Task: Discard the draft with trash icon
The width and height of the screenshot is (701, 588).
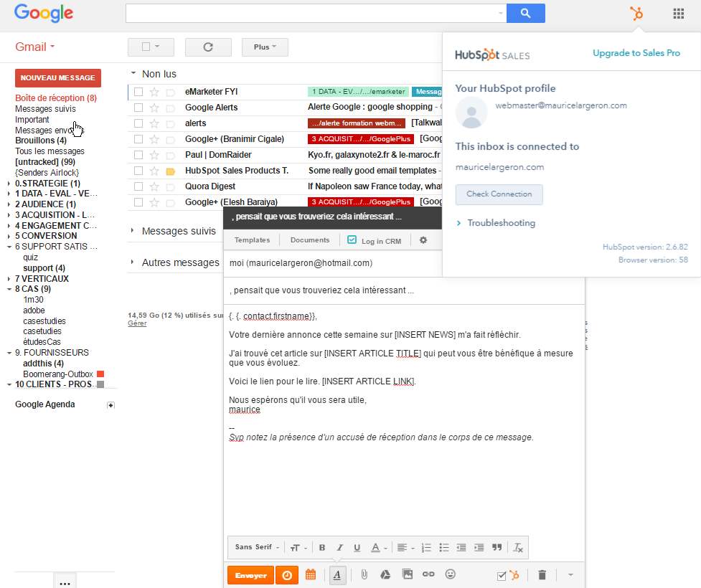Action: pyautogui.click(x=542, y=575)
